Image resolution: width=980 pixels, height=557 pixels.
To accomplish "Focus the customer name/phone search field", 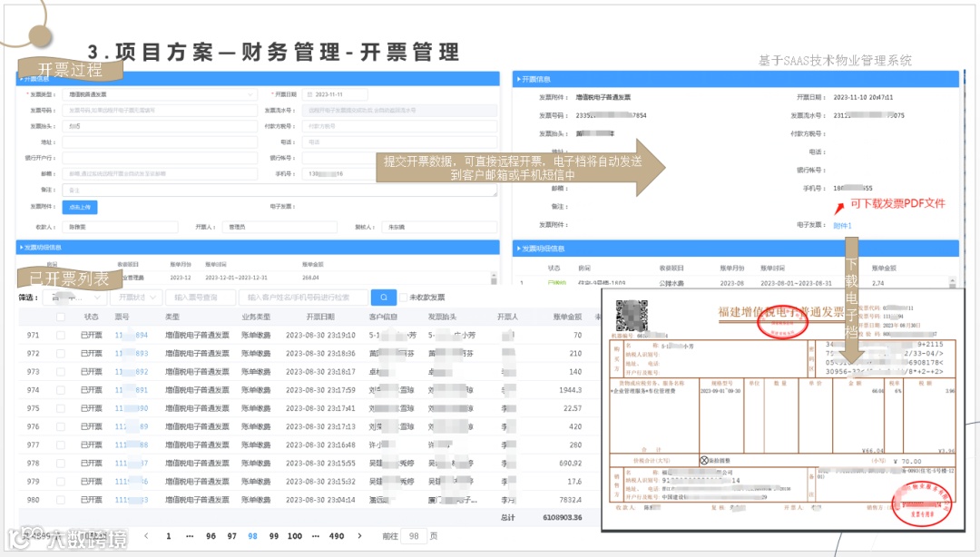I will [x=304, y=298].
